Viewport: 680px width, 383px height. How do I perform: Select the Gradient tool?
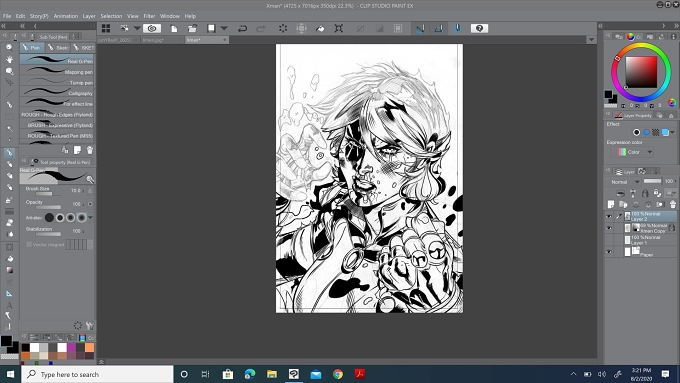(x=9, y=270)
